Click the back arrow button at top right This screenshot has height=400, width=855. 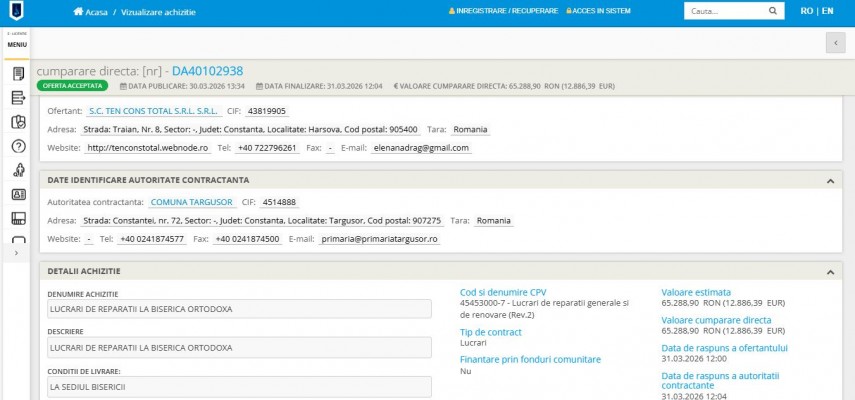coord(836,43)
